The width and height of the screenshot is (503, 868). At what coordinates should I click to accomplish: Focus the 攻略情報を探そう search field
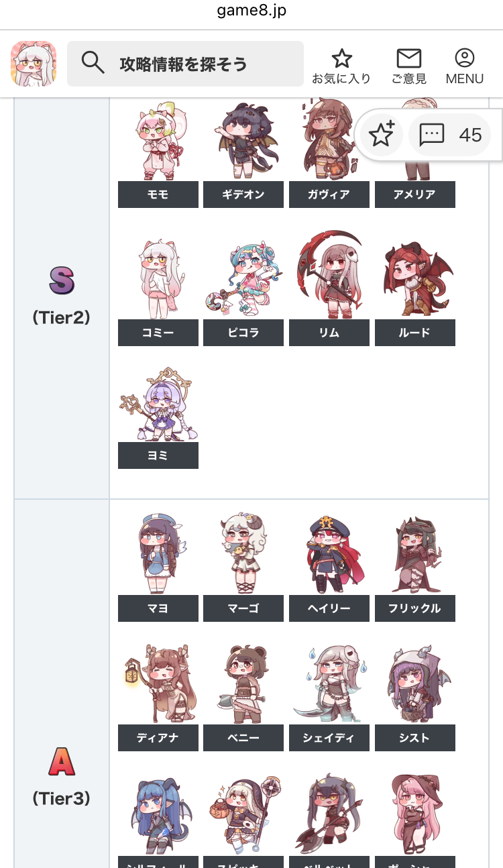[185, 64]
